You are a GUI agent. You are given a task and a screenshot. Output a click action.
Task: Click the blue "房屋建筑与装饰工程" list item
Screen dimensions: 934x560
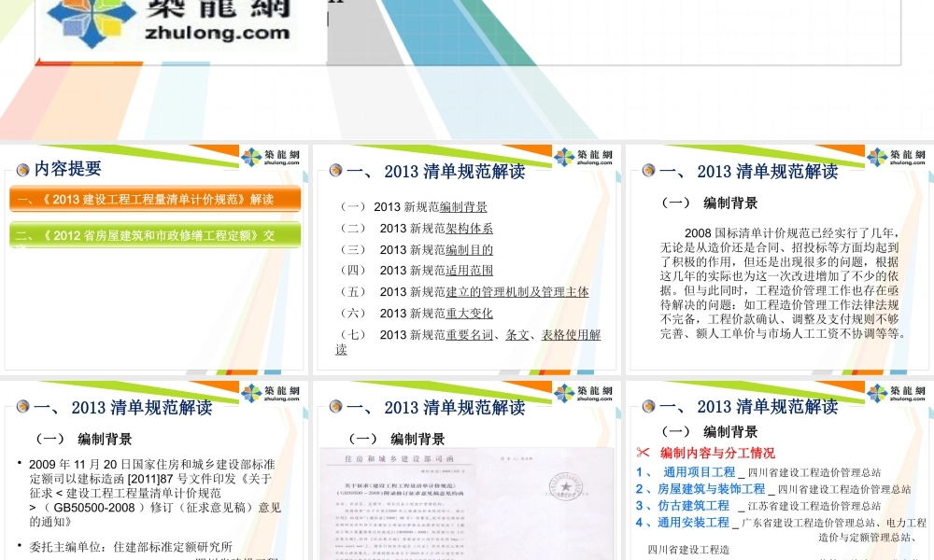click(x=711, y=488)
